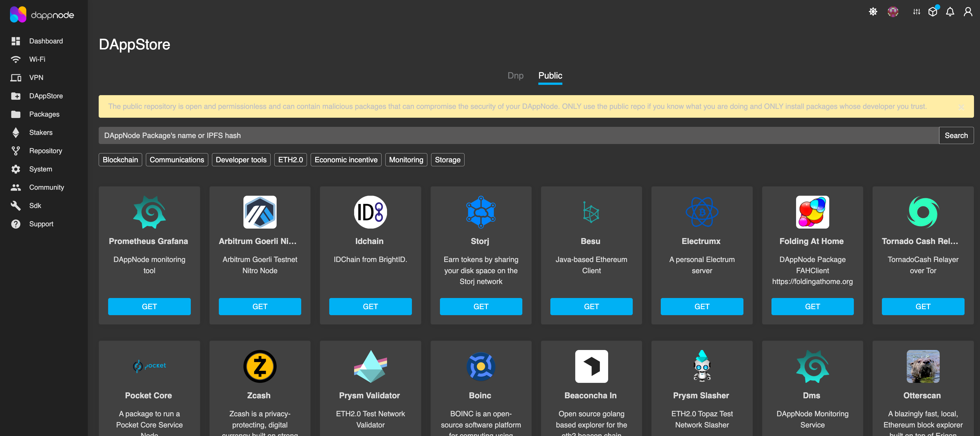Select the Public tab
This screenshot has width=980, height=436.
550,76
